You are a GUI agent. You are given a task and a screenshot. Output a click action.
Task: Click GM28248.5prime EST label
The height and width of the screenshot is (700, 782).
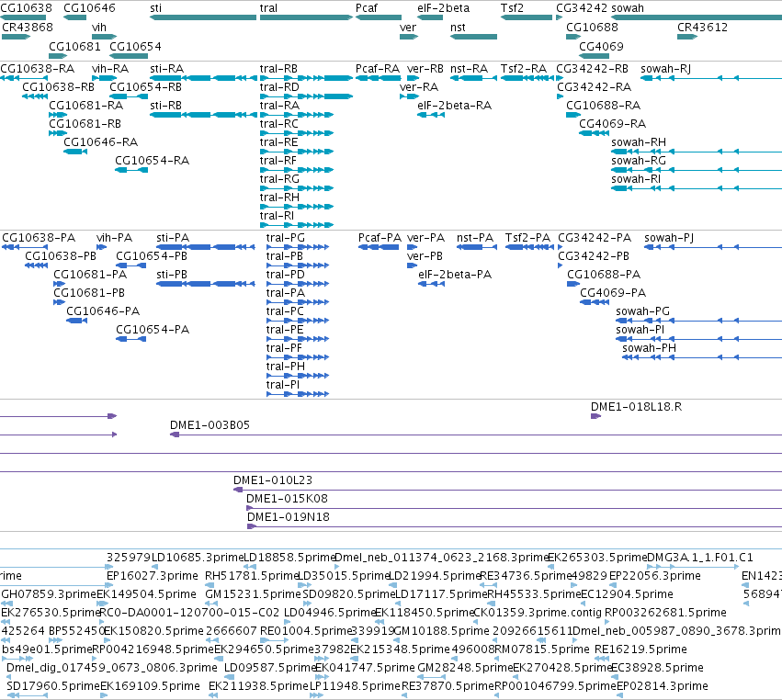tap(465, 668)
